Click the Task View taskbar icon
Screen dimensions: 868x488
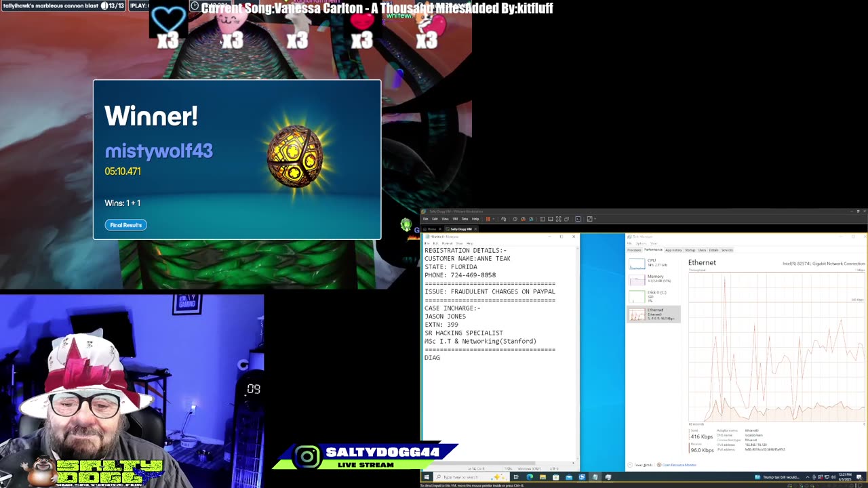(x=516, y=477)
